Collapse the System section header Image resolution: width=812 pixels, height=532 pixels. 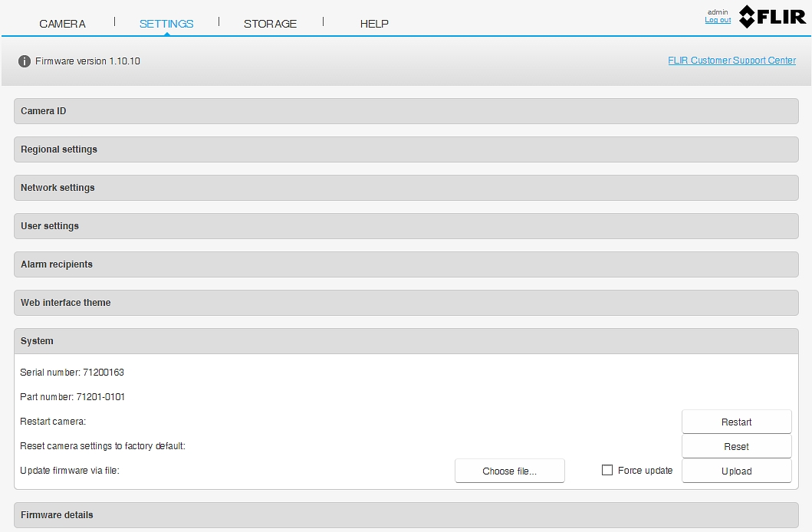tap(406, 341)
